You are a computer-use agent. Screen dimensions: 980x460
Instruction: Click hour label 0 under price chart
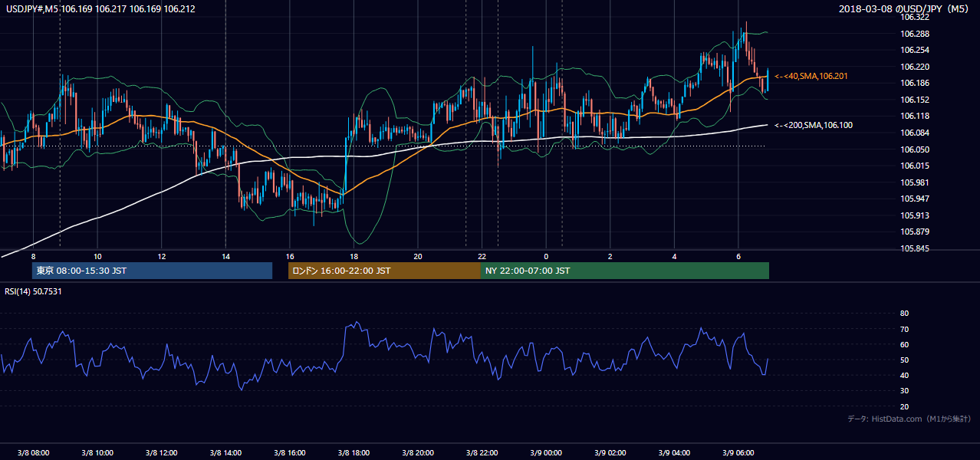[546, 256]
